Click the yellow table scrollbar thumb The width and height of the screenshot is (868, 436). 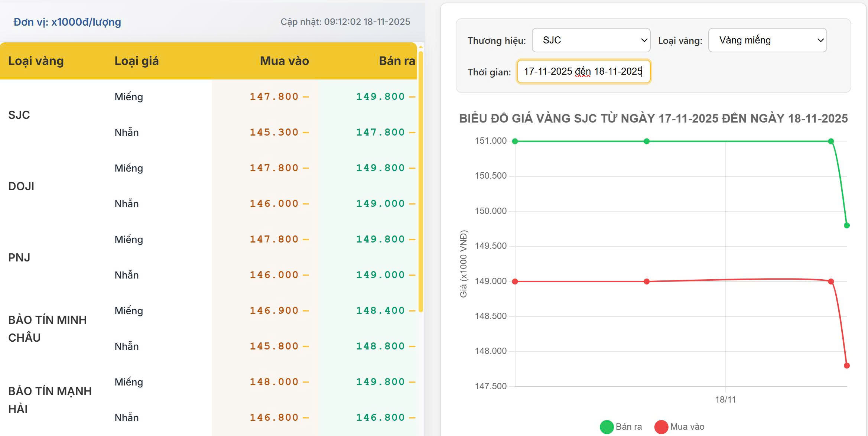pyautogui.click(x=420, y=182)
